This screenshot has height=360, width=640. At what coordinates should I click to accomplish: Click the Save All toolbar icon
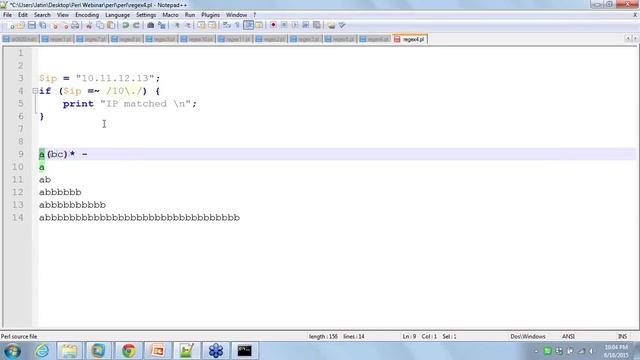(42, 25)
